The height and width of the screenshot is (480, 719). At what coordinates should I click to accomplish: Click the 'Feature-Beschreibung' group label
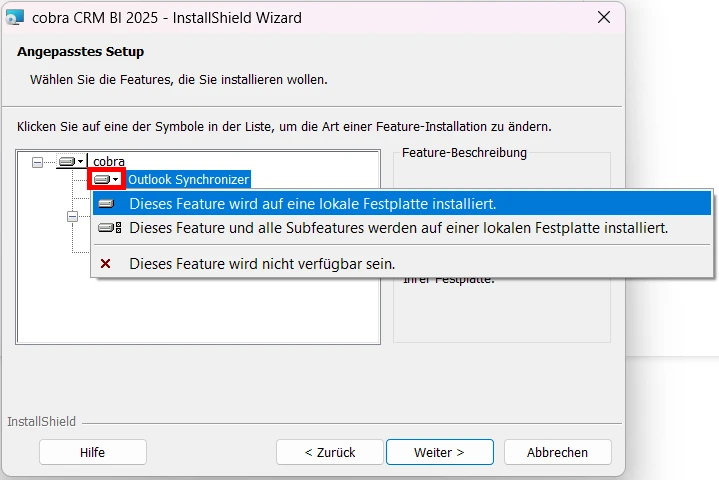tap(464, 153)
